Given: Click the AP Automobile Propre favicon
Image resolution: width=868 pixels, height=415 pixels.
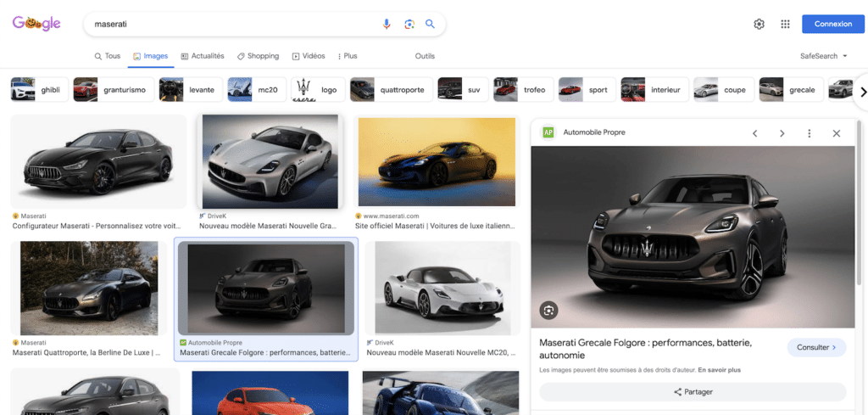Looking at the screenshot, I should [548, 132].
